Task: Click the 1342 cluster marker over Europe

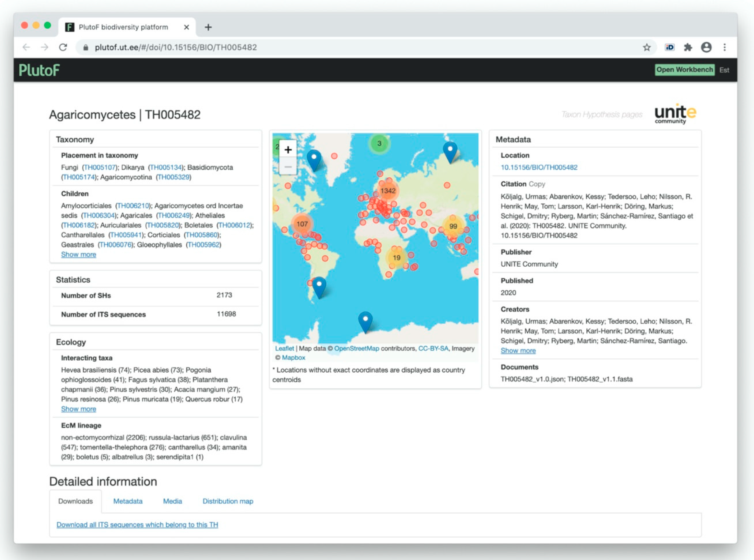Action: (x=388, y=191)
